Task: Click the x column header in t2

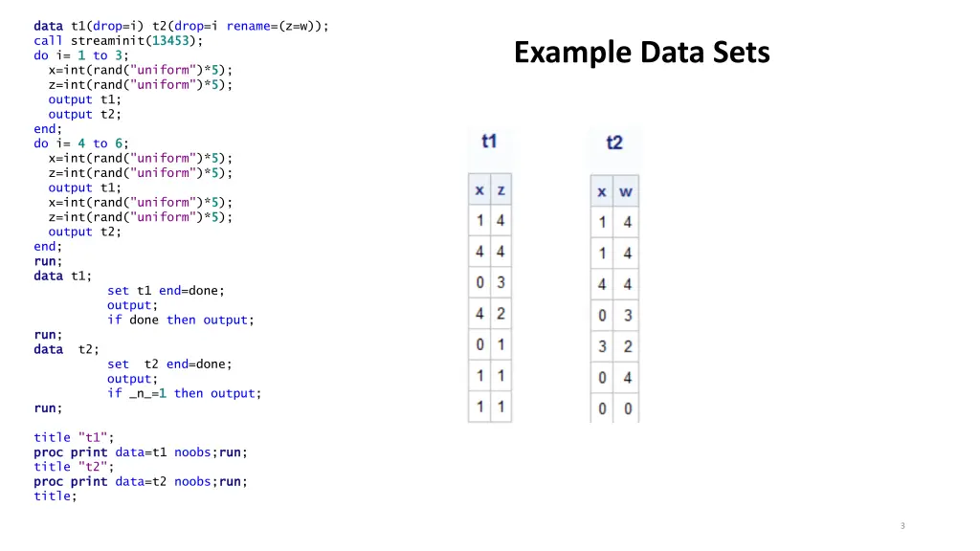Action: [x=602, y=191]
